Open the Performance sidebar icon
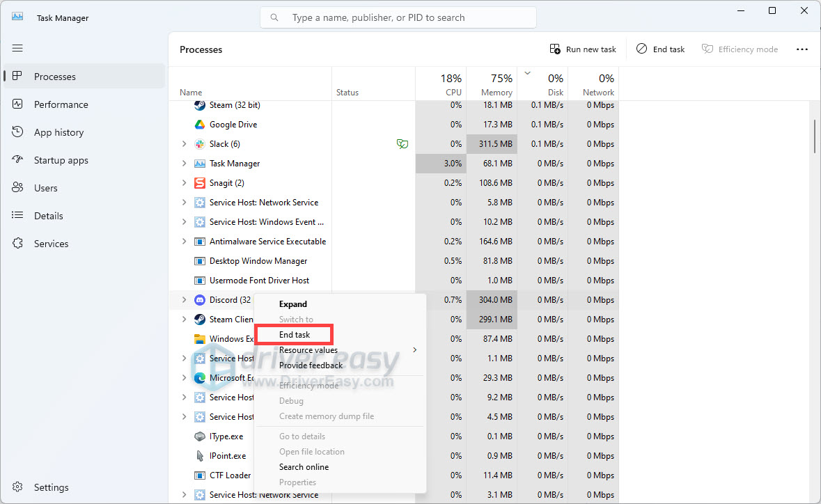 tap(17, 104)
